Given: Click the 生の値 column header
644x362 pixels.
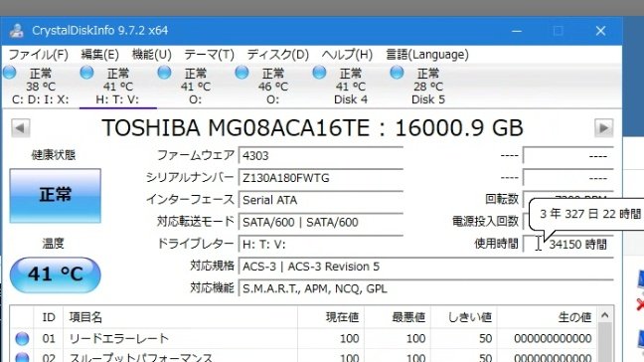Looking at the screenshot, I should coord(547,317).
